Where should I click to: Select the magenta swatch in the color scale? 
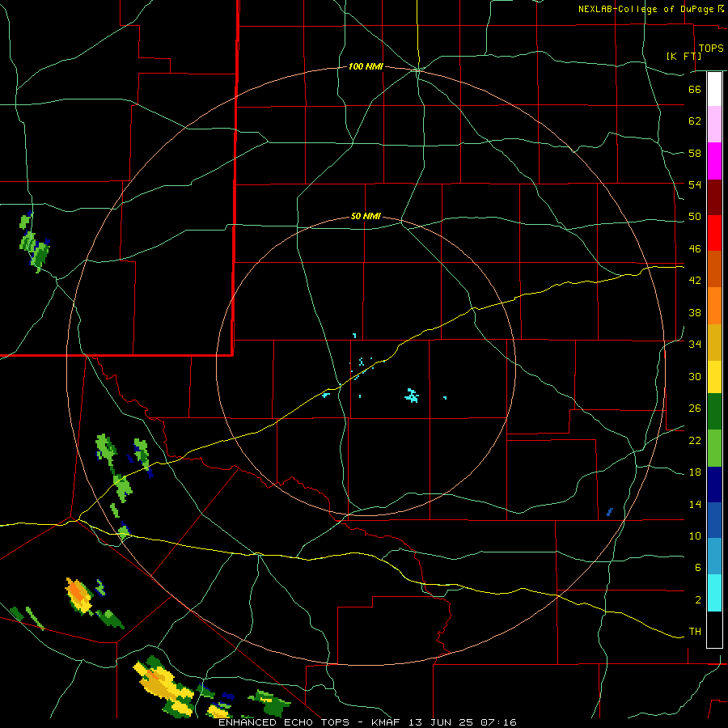[714, 161]
